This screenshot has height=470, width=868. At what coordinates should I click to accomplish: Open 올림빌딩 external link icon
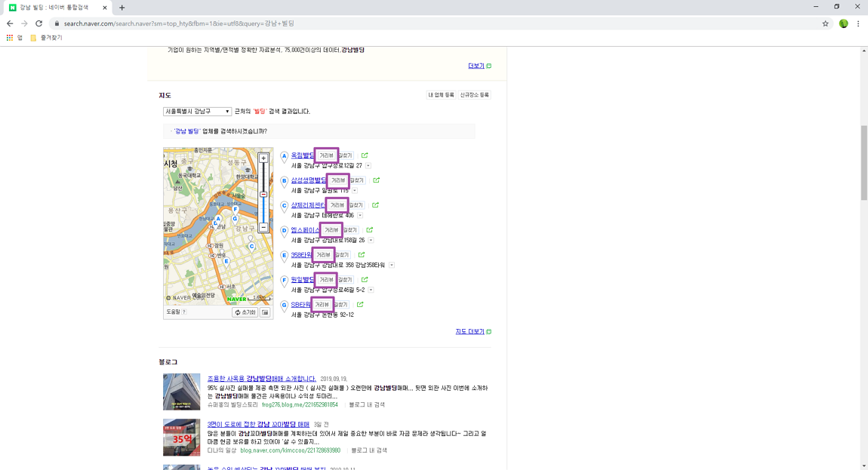pos(365,155)
